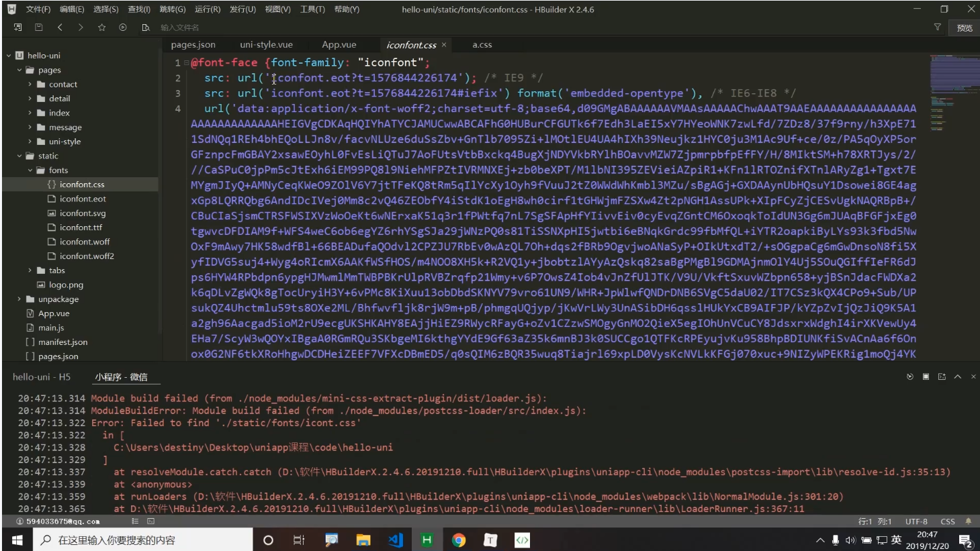Open the 工具(T) menu
980x551 pixels.
312,9
